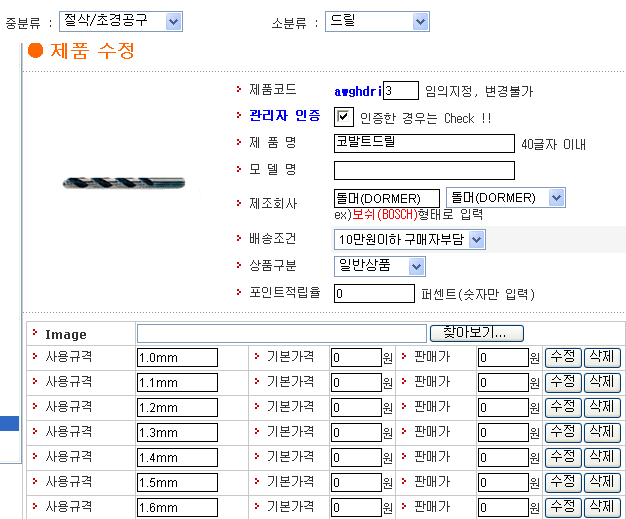Screen dimensions: 626x519
Task: Click the 판매가 field in the 1.4mm row
Action: tap(502, 457)
